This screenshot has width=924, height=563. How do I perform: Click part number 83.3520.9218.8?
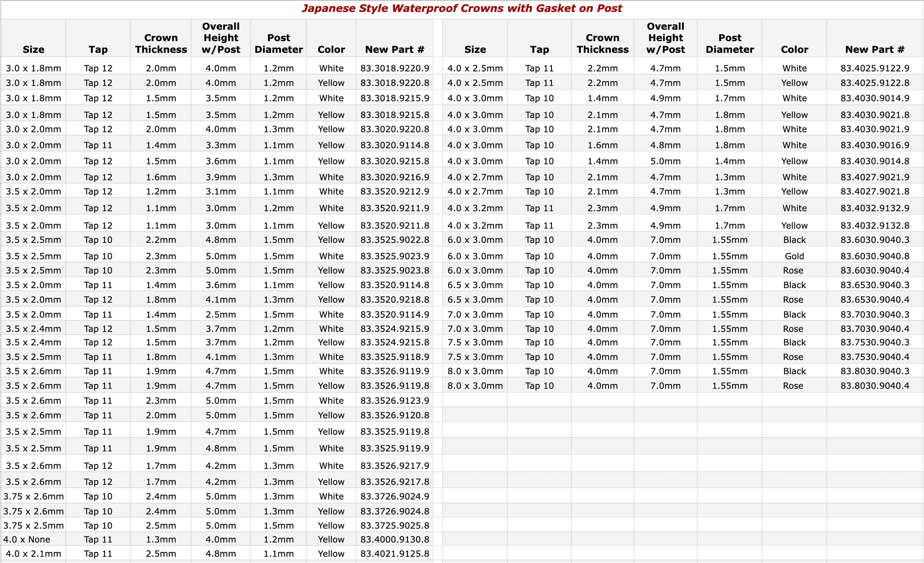click(395, 300)
